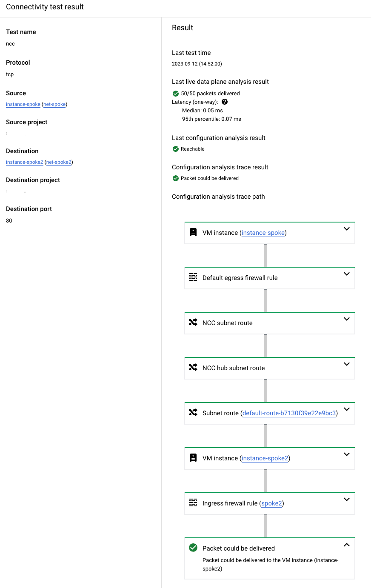Click the VM instance icon on the instance-spoke2 step
Screen dimensions: 371x588
[x=193, y=458]
